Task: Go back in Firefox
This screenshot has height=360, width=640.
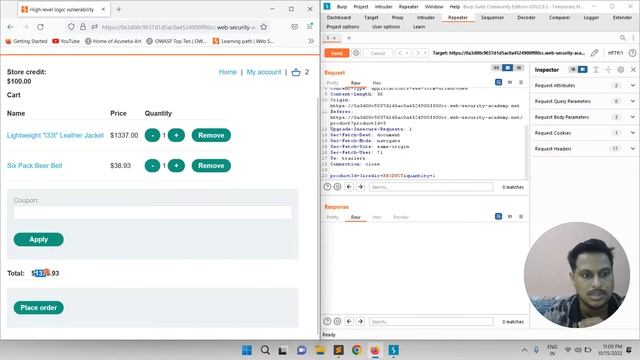Action: coord(11,27)
